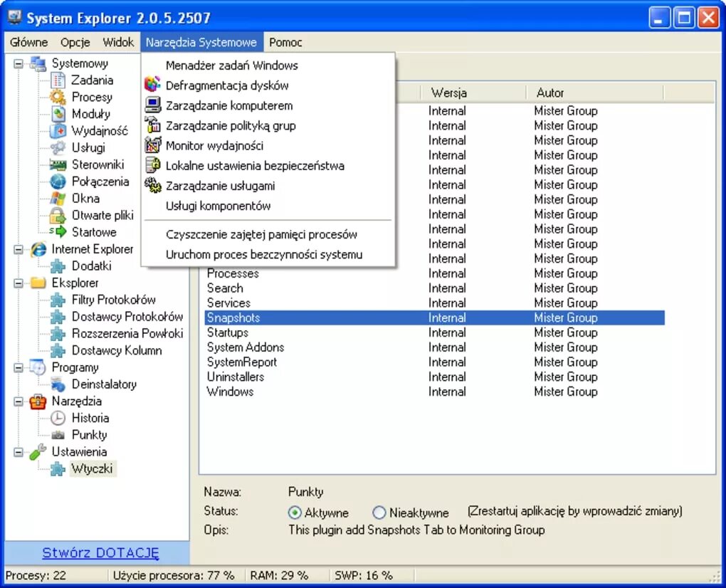
Task: Select the Uninstallers plugin row
Action: (434, 377)
